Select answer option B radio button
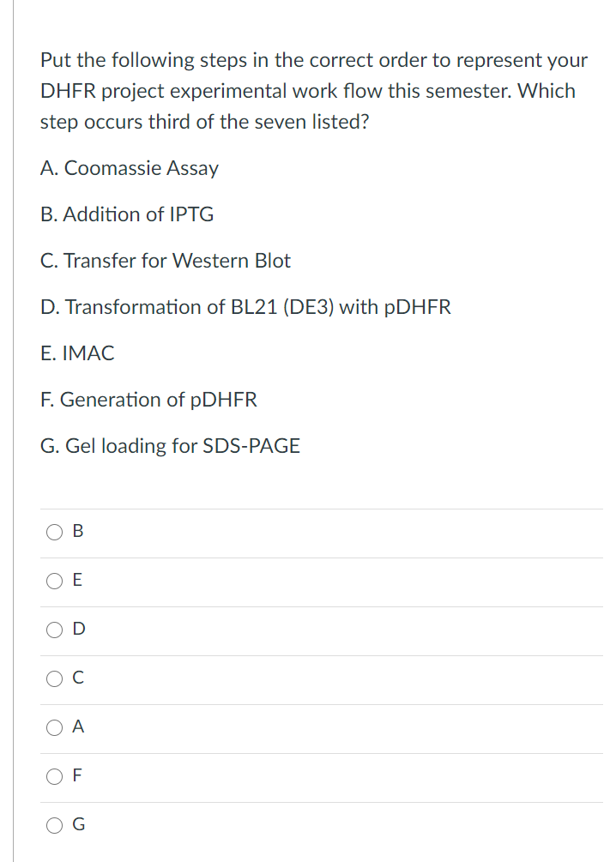The width and height of the screenshot is (616, 862). coord(54,532)
